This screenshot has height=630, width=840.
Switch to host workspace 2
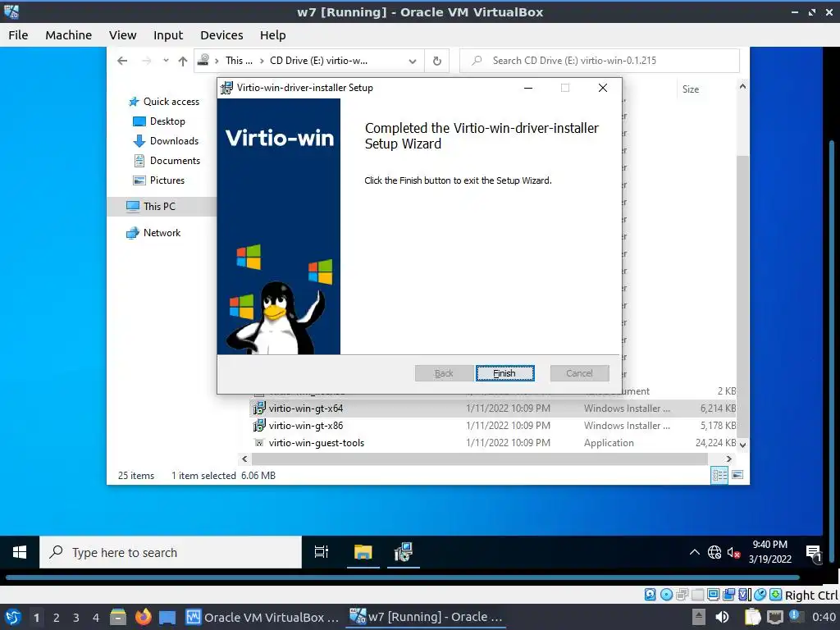(57, 618)
